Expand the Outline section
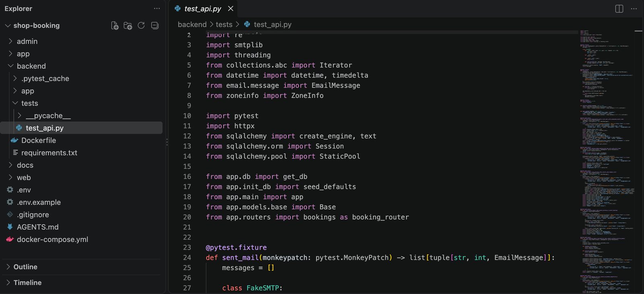The image size is (644, 294). (x=8, y=267)
